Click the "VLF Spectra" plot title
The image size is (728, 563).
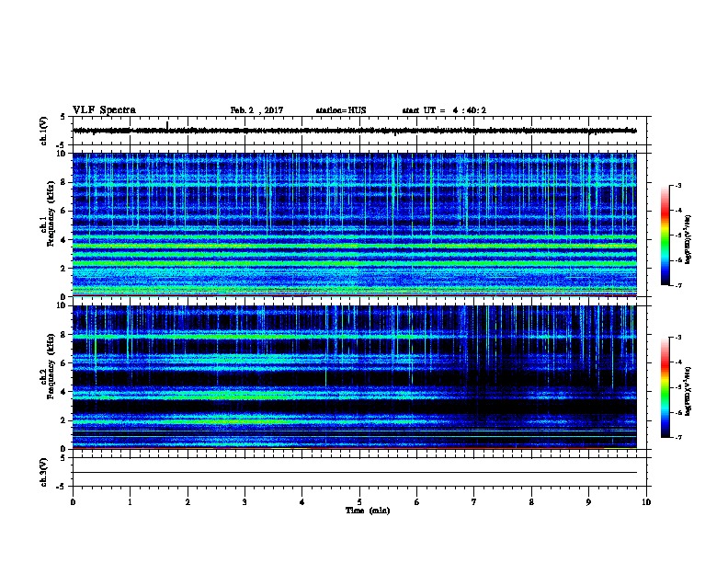coord(104,110)
